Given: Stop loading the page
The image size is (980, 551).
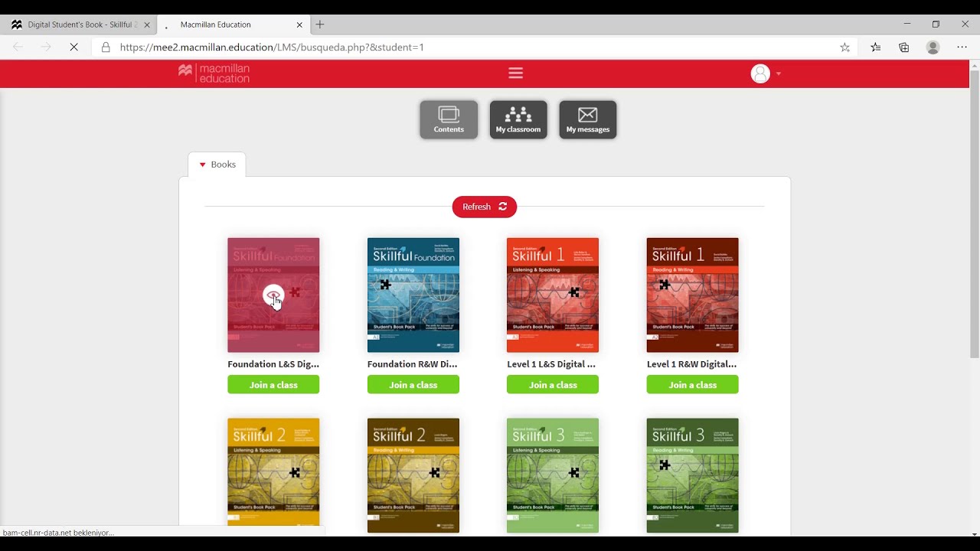Looking at the screenshot, I should point(74,47).
